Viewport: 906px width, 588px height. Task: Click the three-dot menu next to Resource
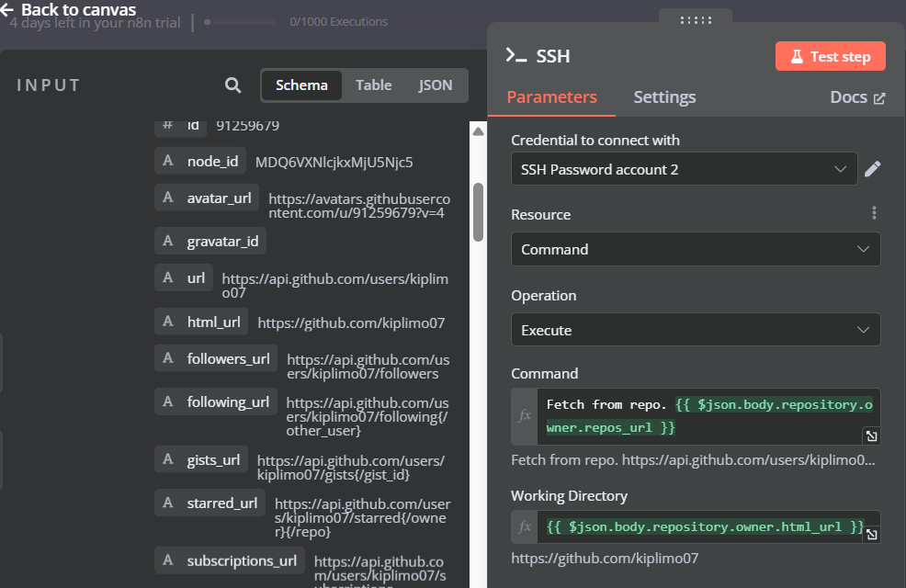874,212
